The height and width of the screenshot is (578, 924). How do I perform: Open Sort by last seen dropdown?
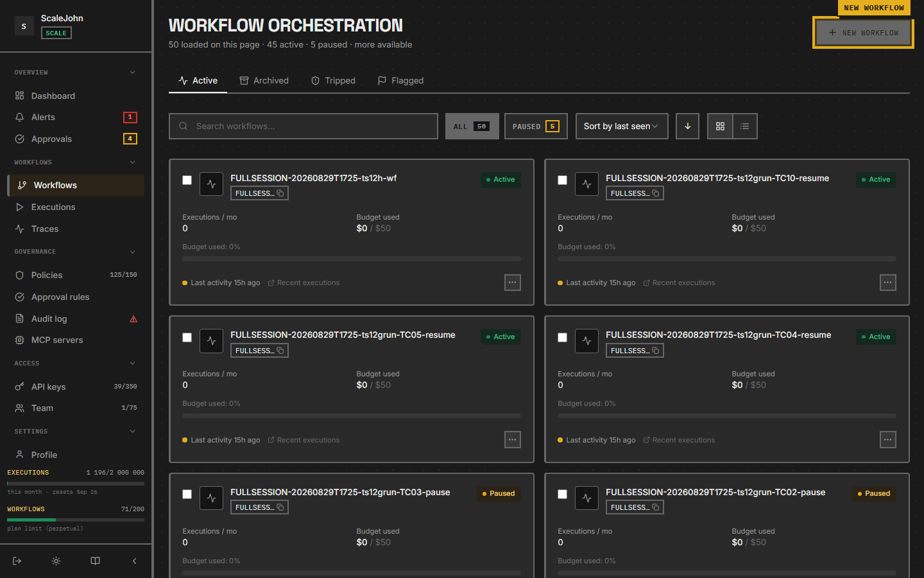tap(622, 126)
